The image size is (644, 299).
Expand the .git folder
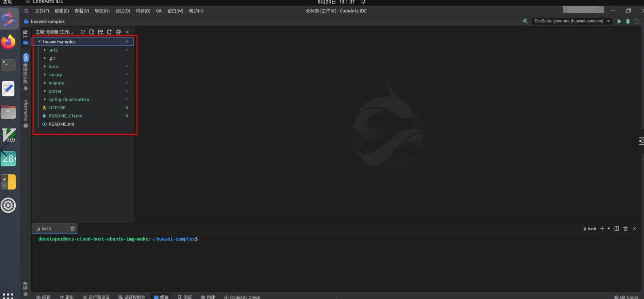coord(45,58)
